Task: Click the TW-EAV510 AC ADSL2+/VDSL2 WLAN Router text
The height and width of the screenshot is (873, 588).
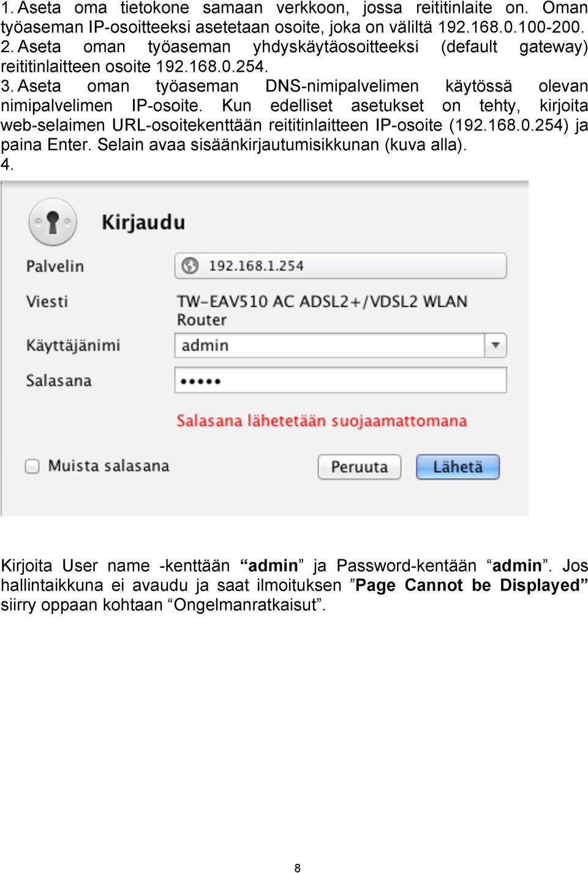Action: pyautogui.click(x=322, y=311)
